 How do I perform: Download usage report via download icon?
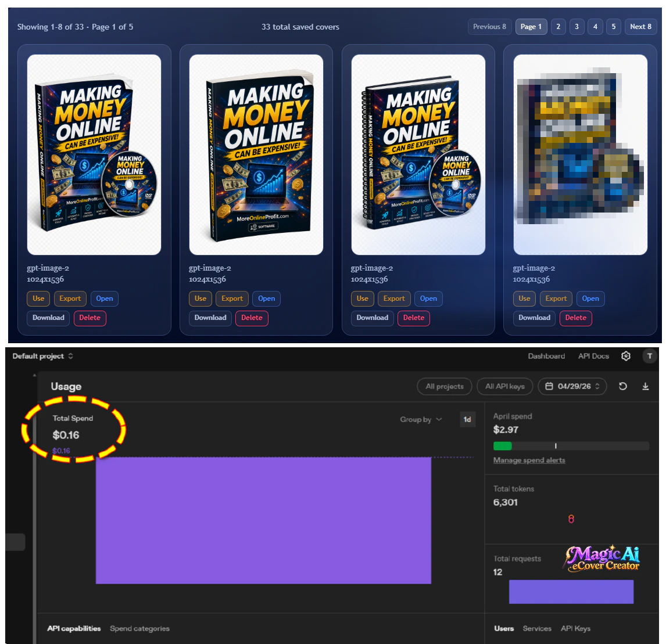[645, 386]
